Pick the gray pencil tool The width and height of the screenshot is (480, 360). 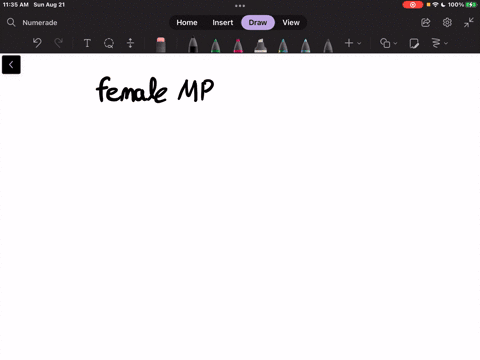click(x=328, y=45)
